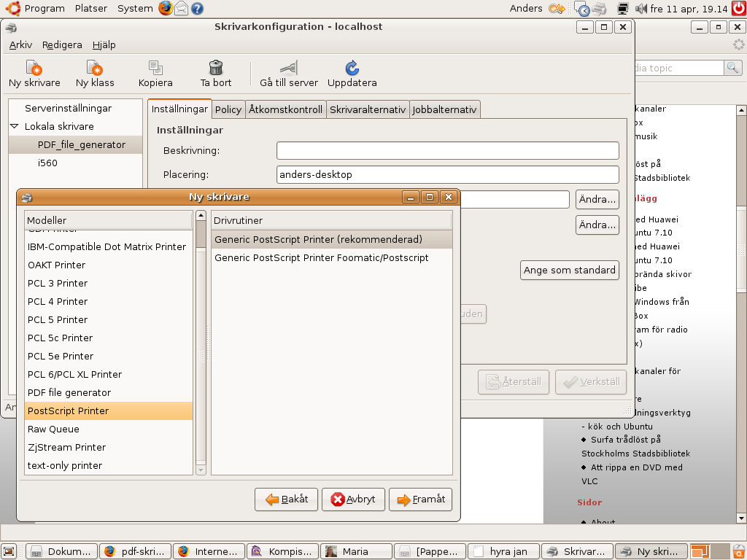Screen dimensions: 747x560
Task: Click the Placering field showing anders-desktop
Action: [x=447, y=174]
